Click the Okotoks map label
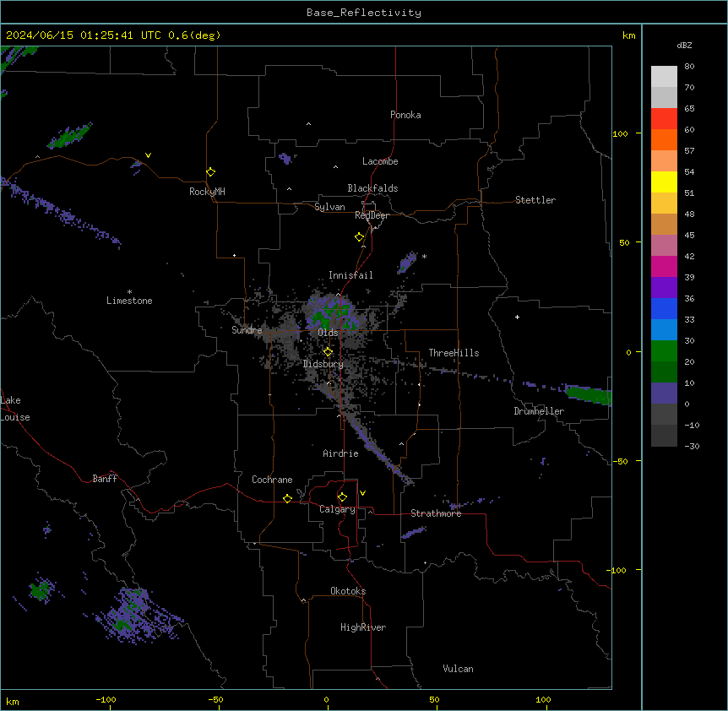 [x=348, y=591]
